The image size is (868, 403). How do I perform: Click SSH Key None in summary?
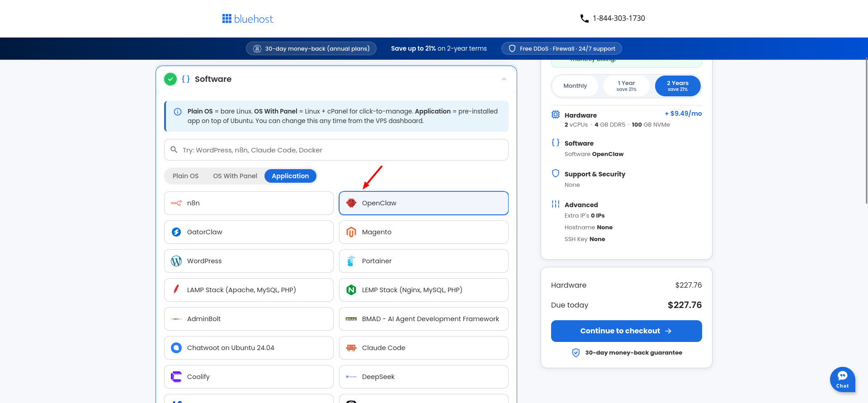click(x=585, y=239)
